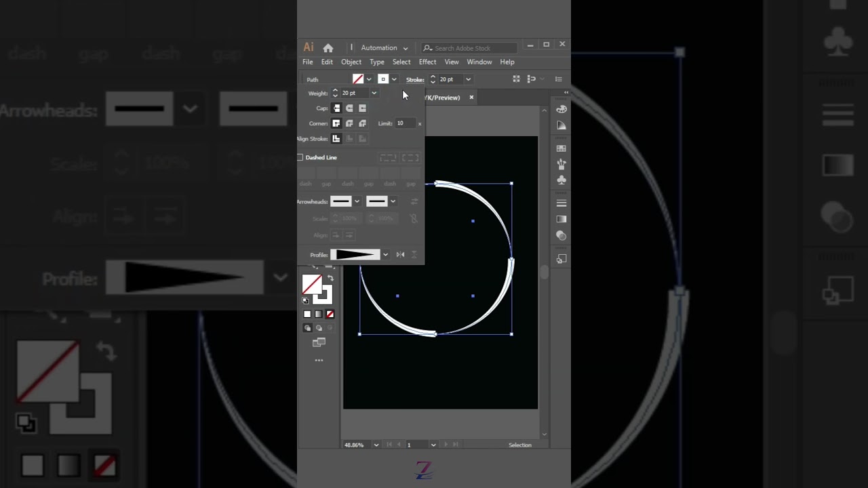The width and height of the screenshot is (868, 488).
Task: Click the Flip Along profile icon
Action: pyautogui.click(x=400, y=255)
